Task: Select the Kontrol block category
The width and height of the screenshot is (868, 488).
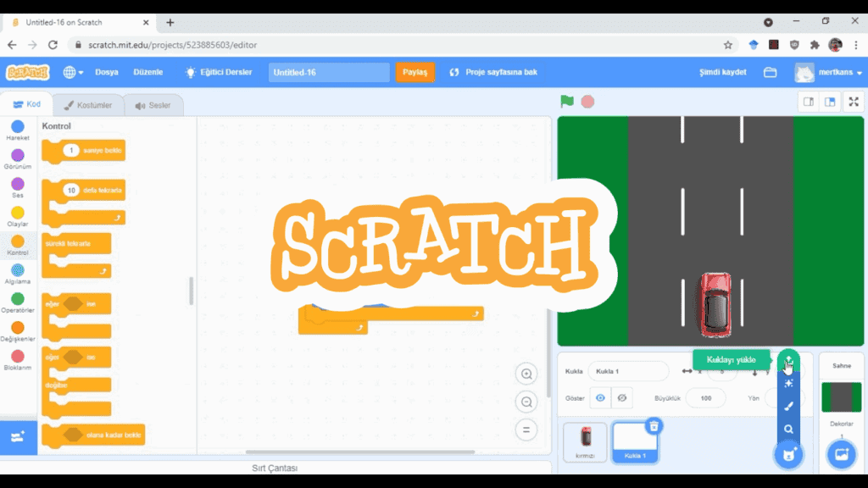Action: [18, 246]
